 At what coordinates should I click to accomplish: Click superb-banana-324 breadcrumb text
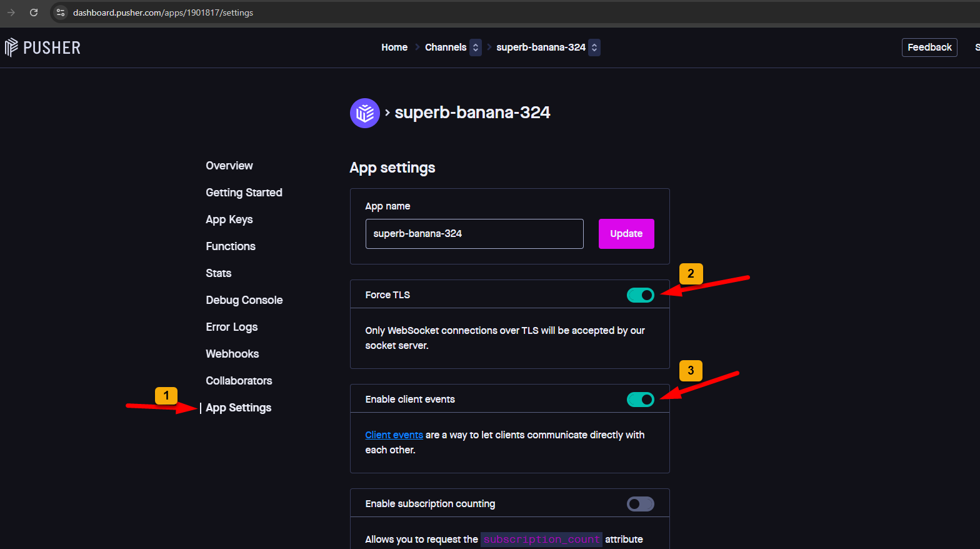541,48
